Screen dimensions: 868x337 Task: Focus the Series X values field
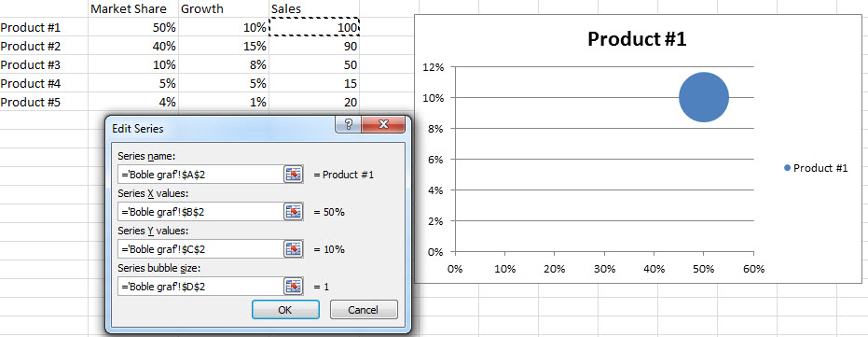[x=200, y=211]
